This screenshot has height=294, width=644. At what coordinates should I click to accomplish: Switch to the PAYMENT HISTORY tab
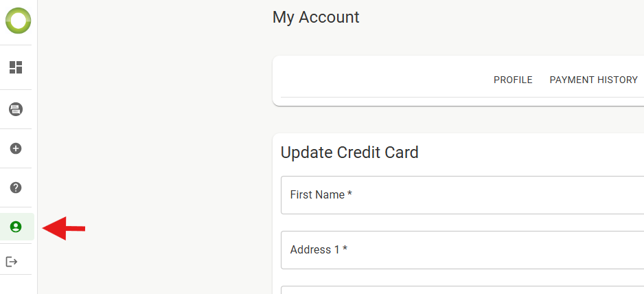click(x=593, y=80)
